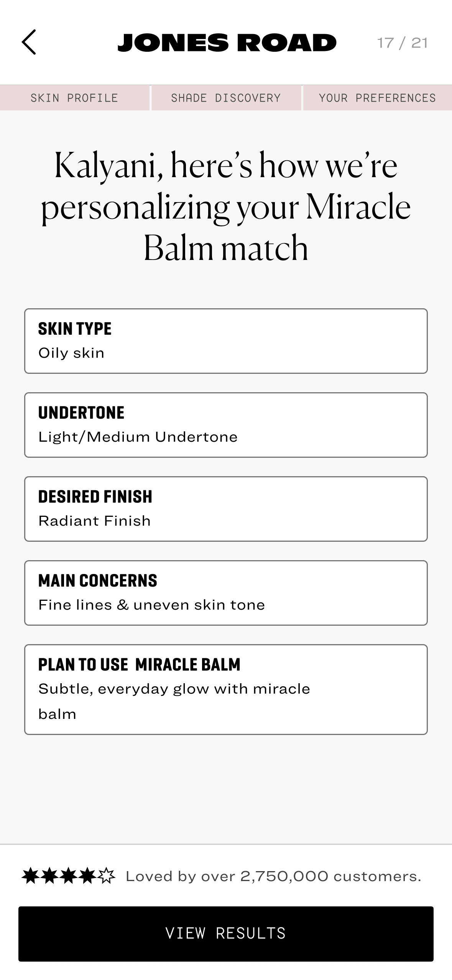452x980 pixels.
Task: Open the Skin Profile section tab
Action: coord(74,98)
